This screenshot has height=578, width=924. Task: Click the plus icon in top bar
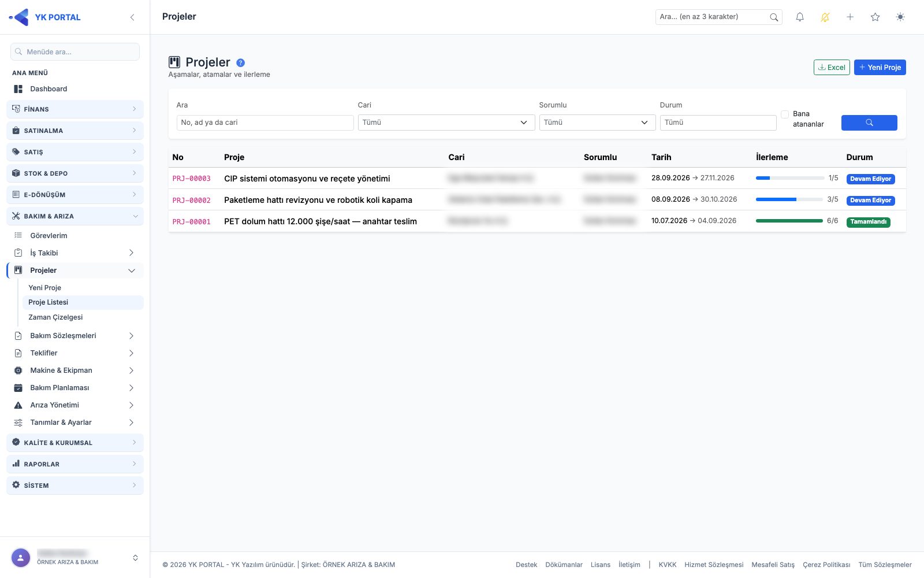click(850, 17)
